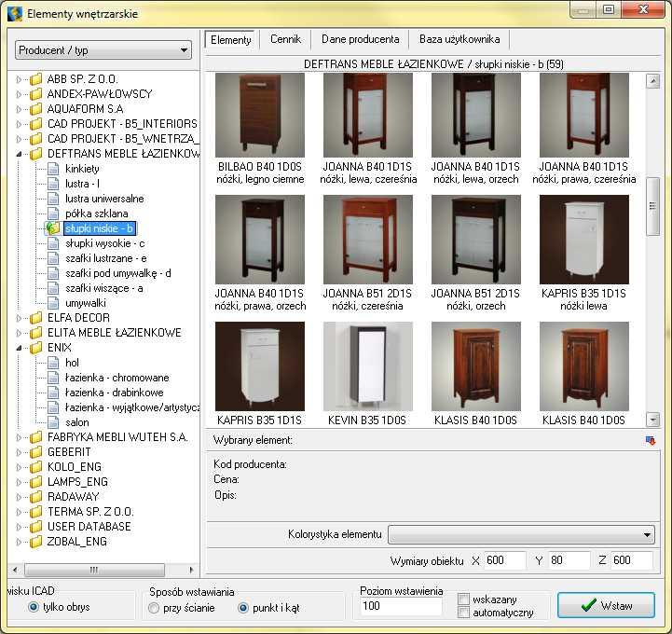Click the folder icon of KOLO_ENG
The height and width of the screenshot is (634, 672).
point(36,467)
